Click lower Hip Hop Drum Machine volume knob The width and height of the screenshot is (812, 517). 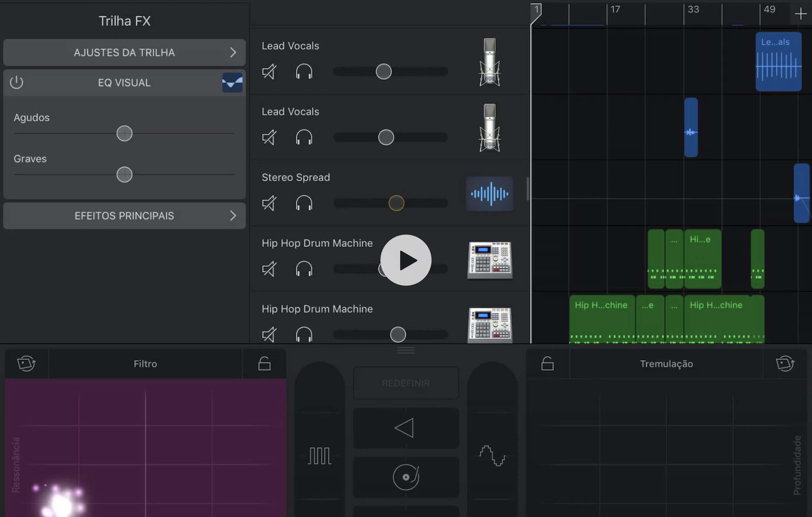point(398,335)
